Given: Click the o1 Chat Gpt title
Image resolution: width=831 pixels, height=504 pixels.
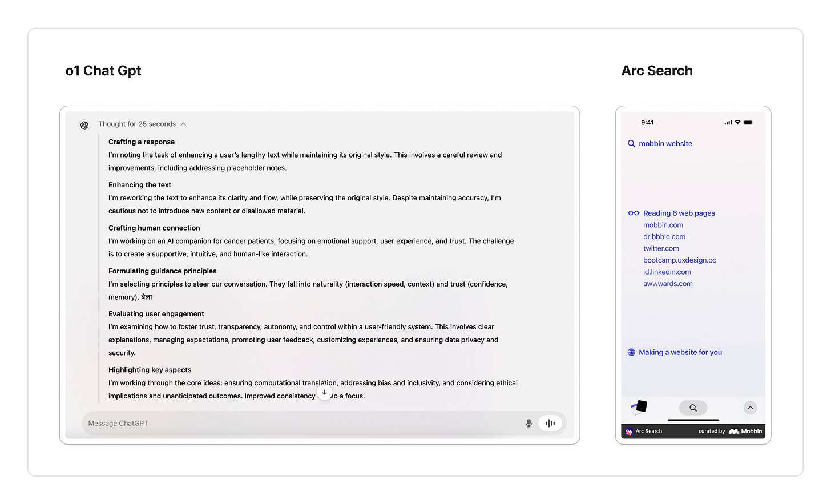Looking at the screenshot, I should click(x=103, y=71).
